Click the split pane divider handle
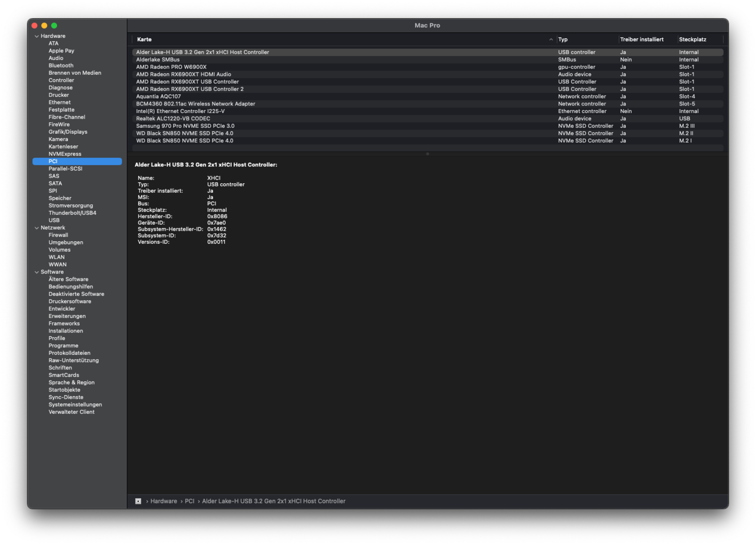The height and width of the screenshot is (545, 756). tap(427, 154)
